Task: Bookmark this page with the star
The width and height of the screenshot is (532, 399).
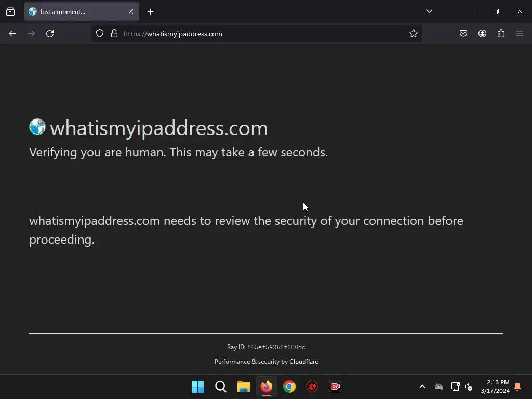Action: pyautogui.click(x=413, y=33)
